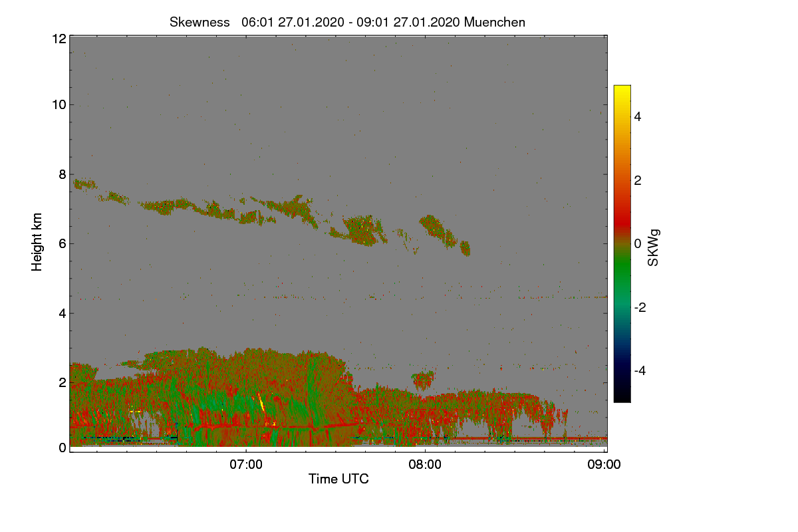Screen dimensions: 798x532
Task: Select the 07:00 time axis label
Action: pyautogui.click(x=246, y=465)
